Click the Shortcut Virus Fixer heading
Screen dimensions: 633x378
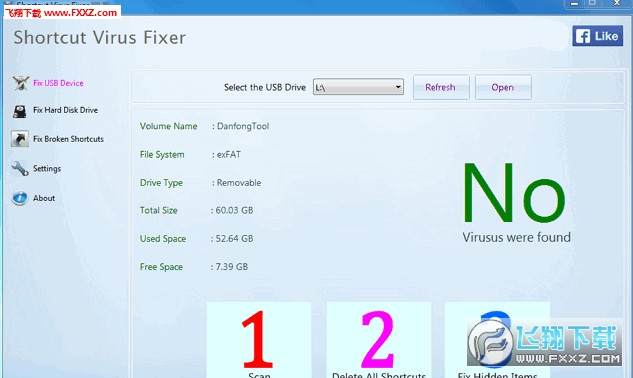click(100, 38)
